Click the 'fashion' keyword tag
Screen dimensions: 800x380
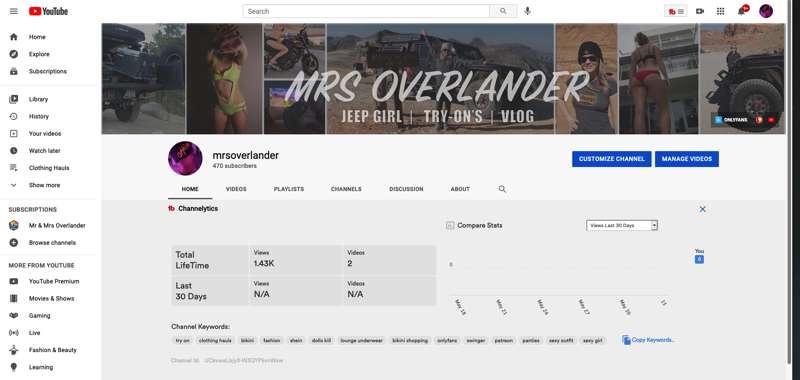coord(271,340)
